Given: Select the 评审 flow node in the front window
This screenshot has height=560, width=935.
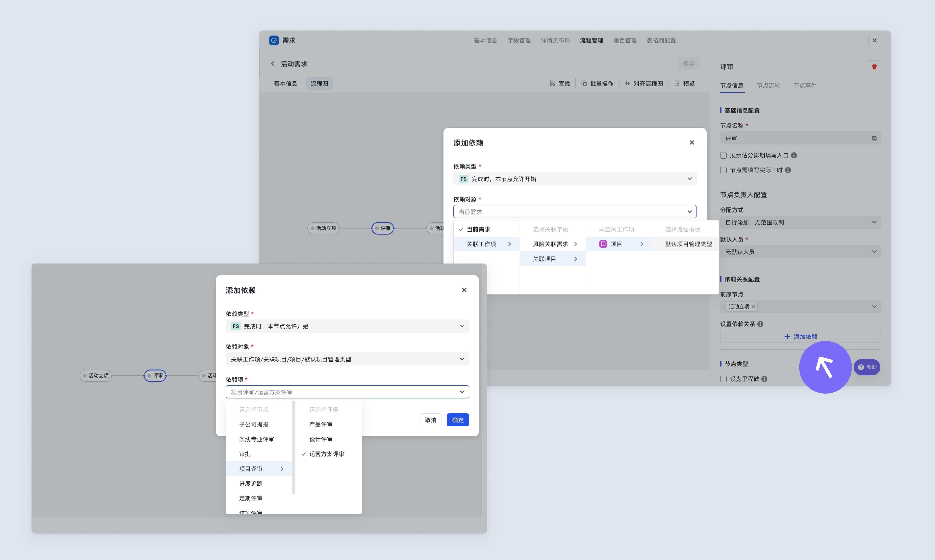Looking at the screenshot, I should [155, 376].
